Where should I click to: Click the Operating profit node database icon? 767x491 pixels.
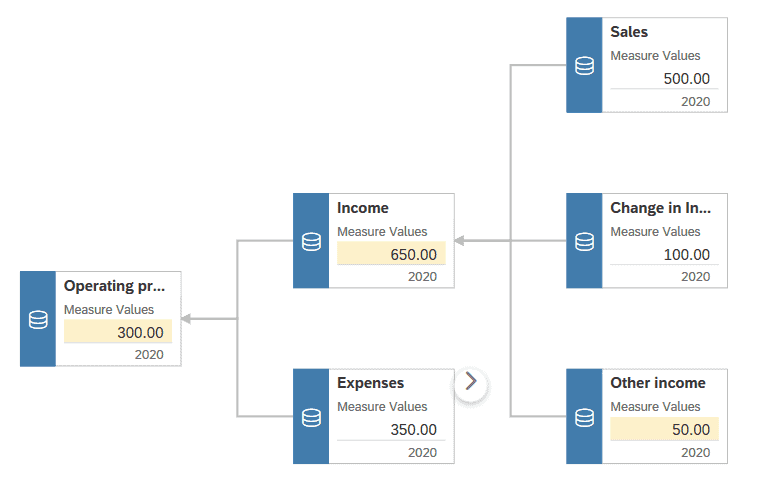(x=38, y=319)
